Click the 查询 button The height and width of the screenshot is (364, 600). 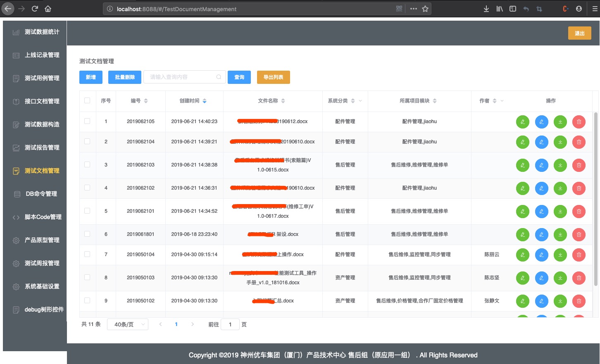239,77
